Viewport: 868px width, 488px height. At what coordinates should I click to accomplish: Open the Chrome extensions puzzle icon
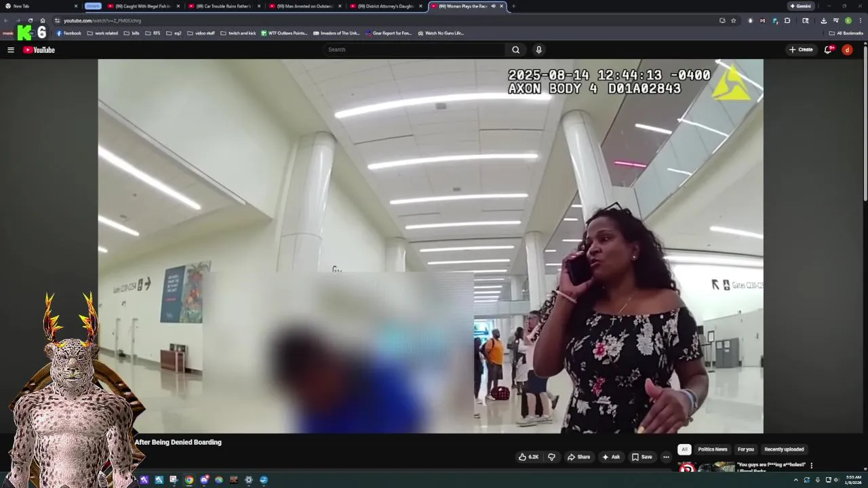coord(787,20)
